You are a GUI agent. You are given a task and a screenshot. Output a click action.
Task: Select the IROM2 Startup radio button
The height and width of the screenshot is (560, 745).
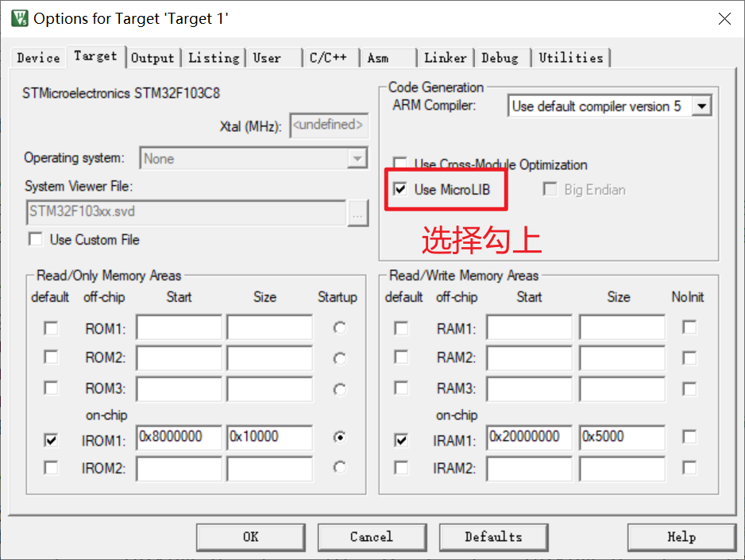point(340,467)
